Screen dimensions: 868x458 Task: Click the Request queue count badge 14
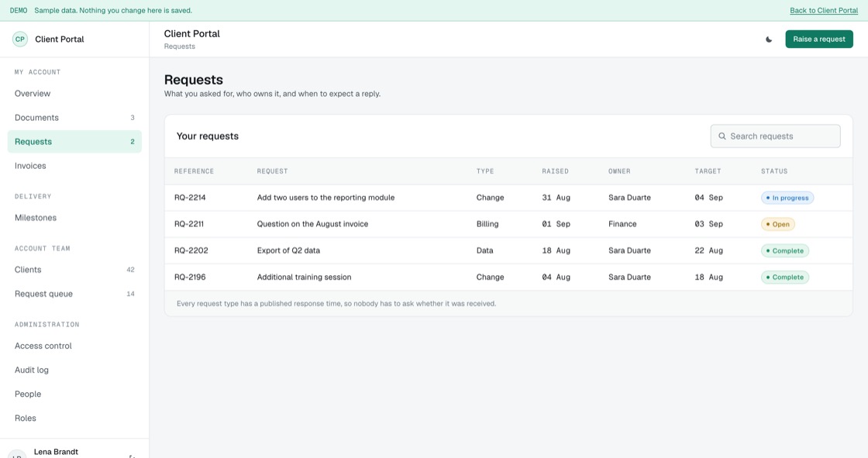131,294
